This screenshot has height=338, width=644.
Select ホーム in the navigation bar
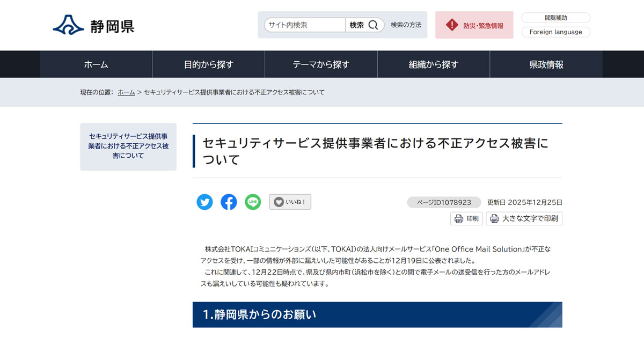pyautogui.click(x=96, y=64)
